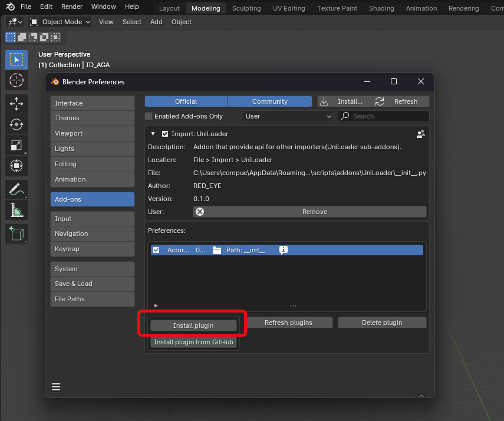The image size is (504, 421).
Task: Click the Delete plugin button
Action: coord(382,323)
